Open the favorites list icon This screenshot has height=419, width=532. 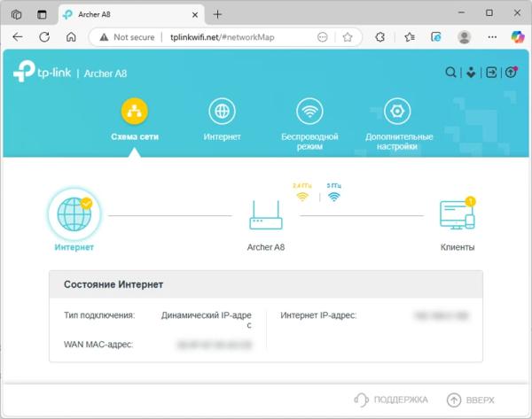point(410,37)
